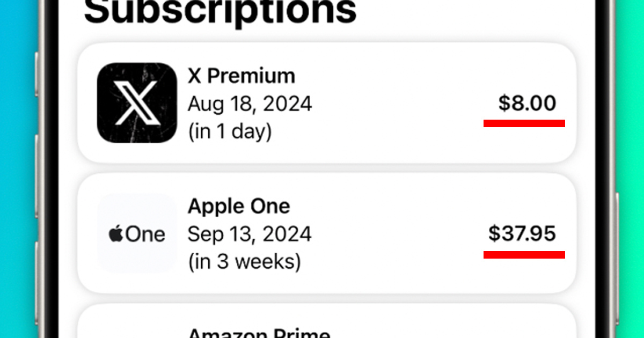Tap the X Premium app icon
Image resolution: width=644 pixels, height=338 pixels.
point(137,103)
